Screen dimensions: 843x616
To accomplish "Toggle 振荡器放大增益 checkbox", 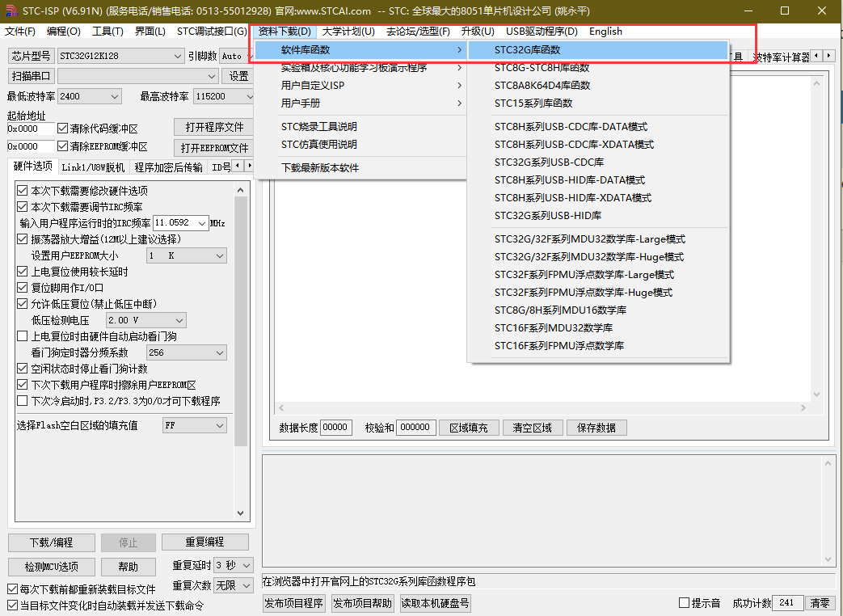I will [x=22, y=238].
